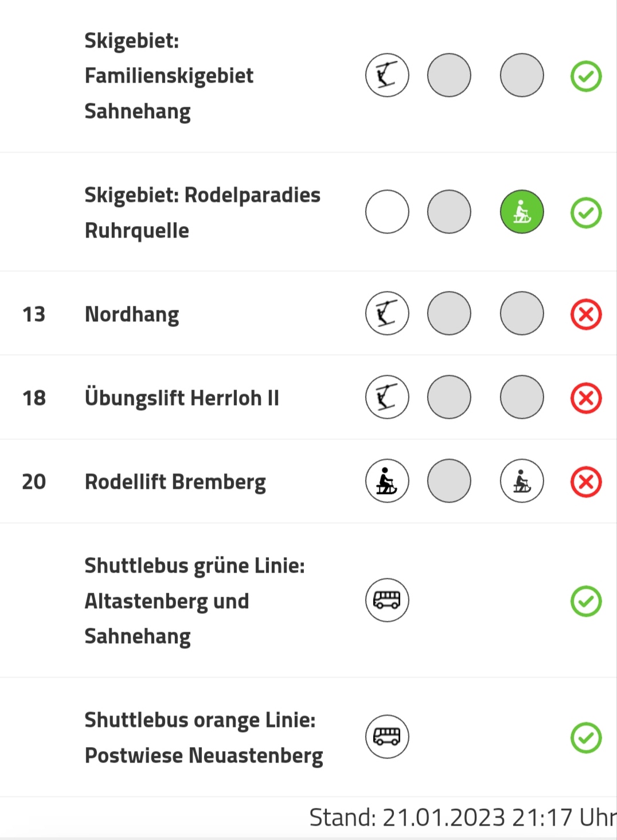Image resolution: width=617 pixels, height=840 pixels.
Task: Click the middle gray circle in Nordhang row
Action: pyautogui.click(x=449, y=313)
